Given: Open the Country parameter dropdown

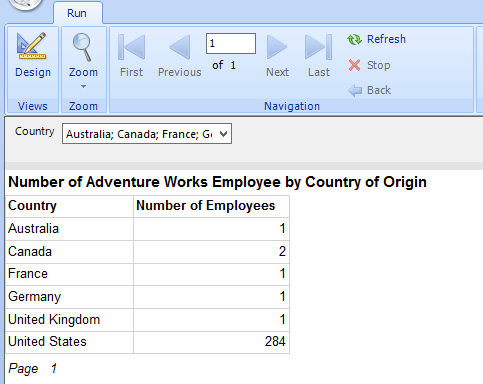Looking at the screenshot, I should tap(223, 134).
